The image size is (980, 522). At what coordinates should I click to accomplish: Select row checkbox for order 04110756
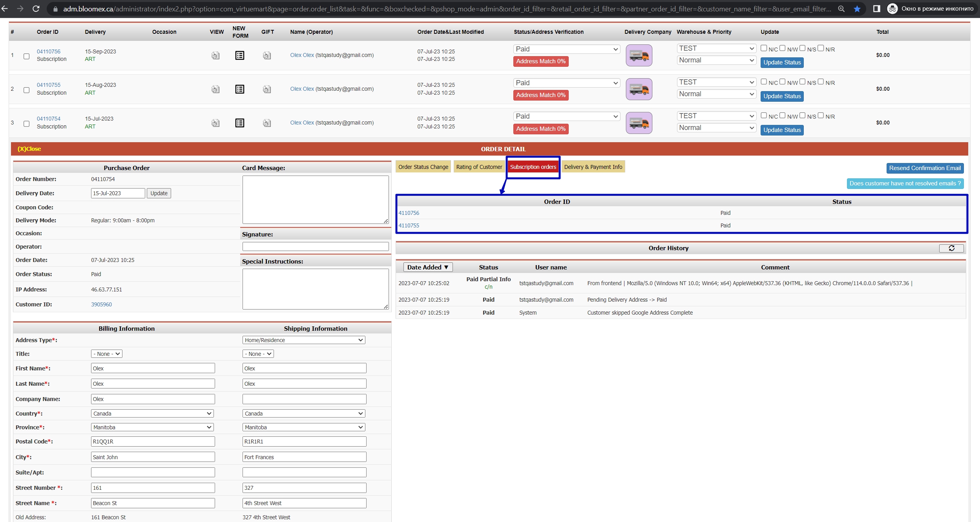[26, 56]
